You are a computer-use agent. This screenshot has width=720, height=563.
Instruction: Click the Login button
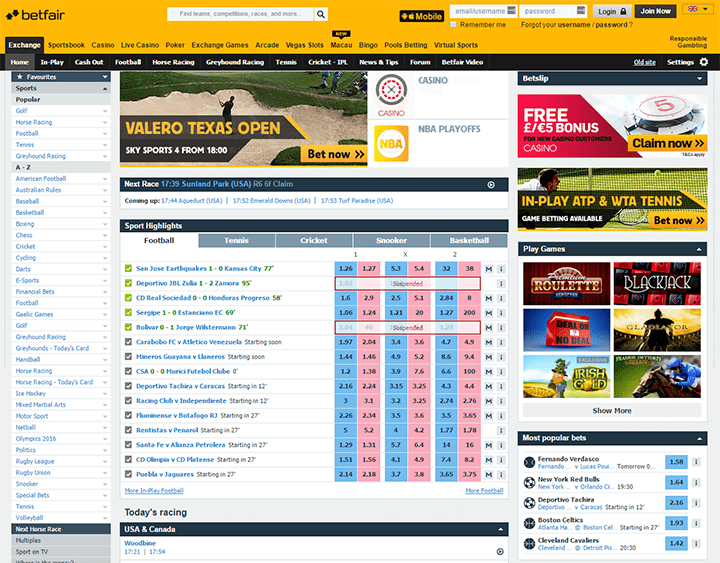(x=611, y=11)
